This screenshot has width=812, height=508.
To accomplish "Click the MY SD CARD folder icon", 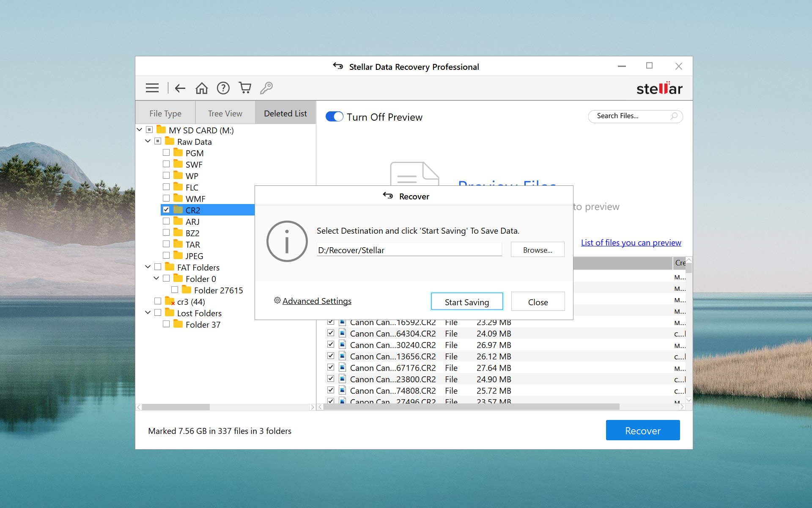I will 161,130.
